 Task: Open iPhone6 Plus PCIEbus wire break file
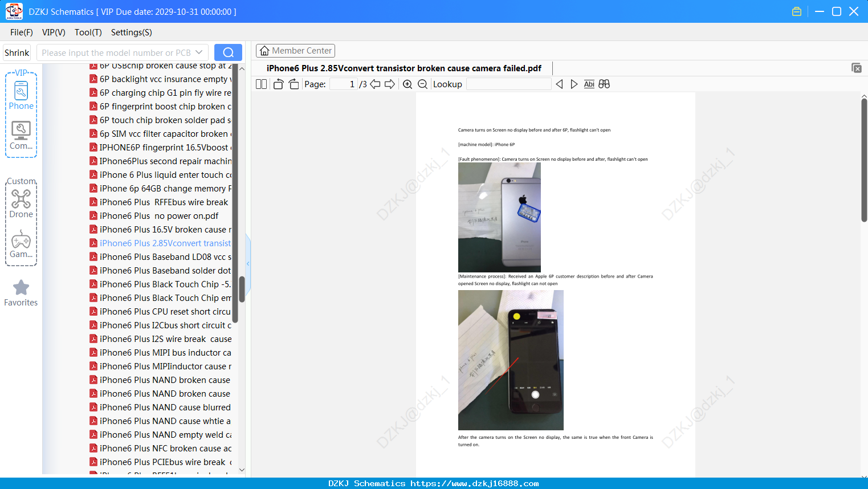coord(161,462)
